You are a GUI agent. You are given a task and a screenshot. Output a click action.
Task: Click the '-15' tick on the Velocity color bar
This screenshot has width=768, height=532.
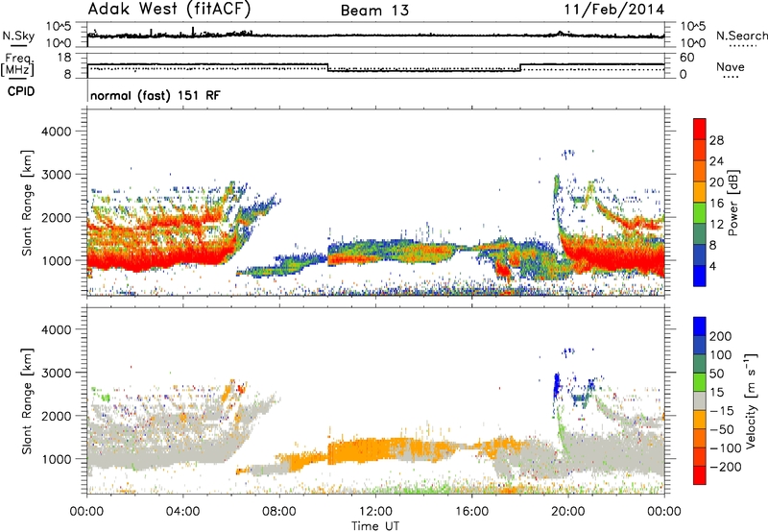pos(722,410)
